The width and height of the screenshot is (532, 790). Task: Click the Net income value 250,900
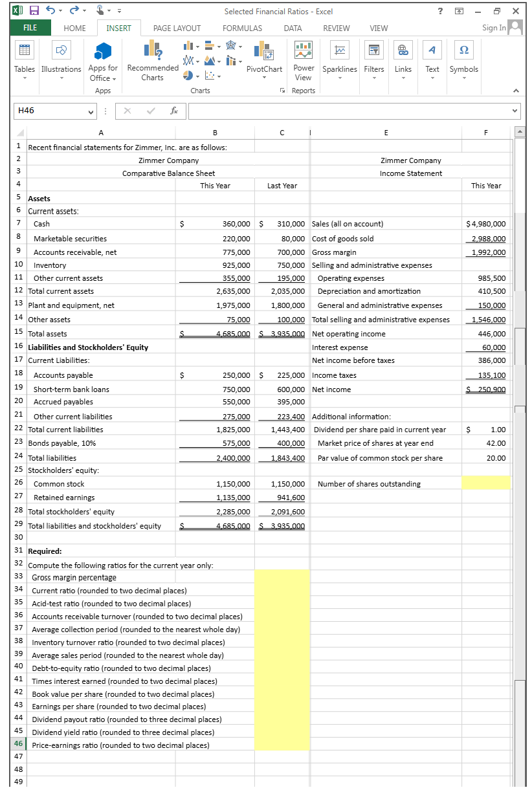pos(486,390)
